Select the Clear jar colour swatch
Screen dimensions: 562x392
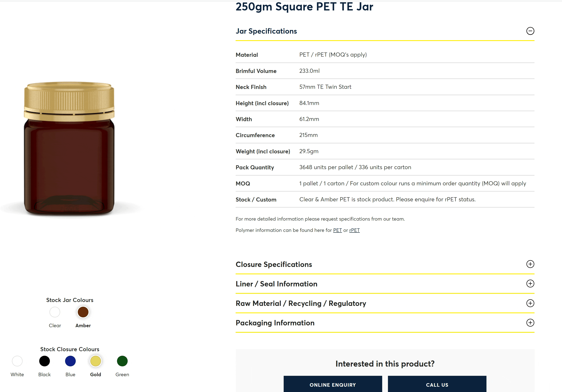tap(55, 312)
